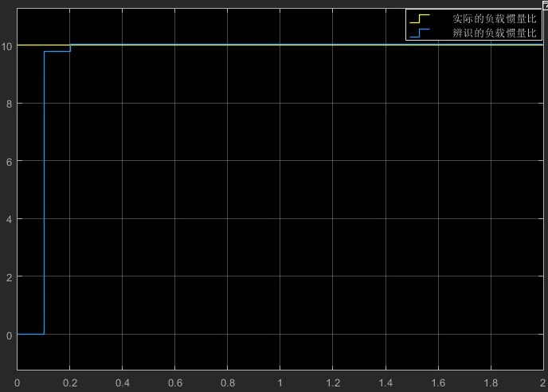Select legend entry 辨识的负载惯量比
Image resolution: width=548 pixels, height=392 pixels.
(x=494, y=33)
